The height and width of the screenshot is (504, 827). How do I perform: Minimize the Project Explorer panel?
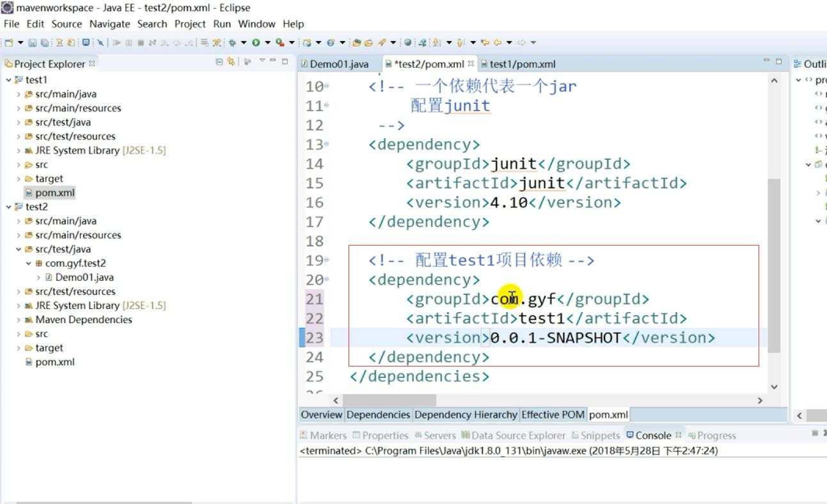point(273,60)
